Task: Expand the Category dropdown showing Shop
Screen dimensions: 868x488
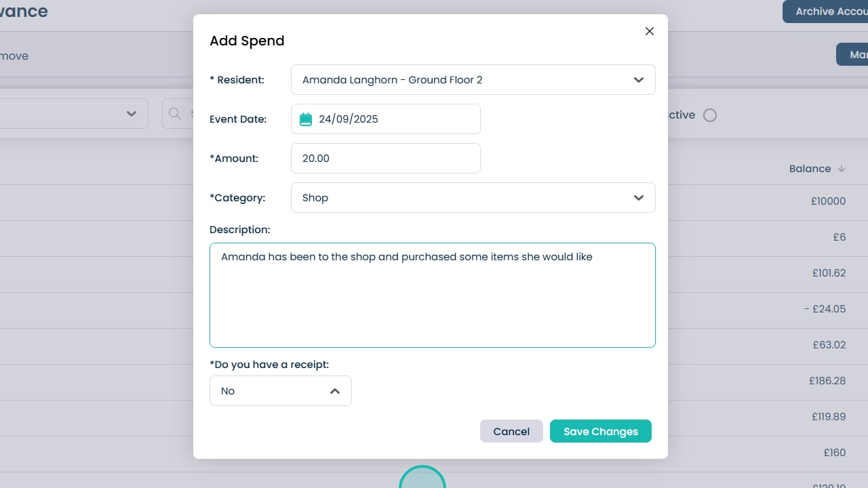Action: coord(473,198)
